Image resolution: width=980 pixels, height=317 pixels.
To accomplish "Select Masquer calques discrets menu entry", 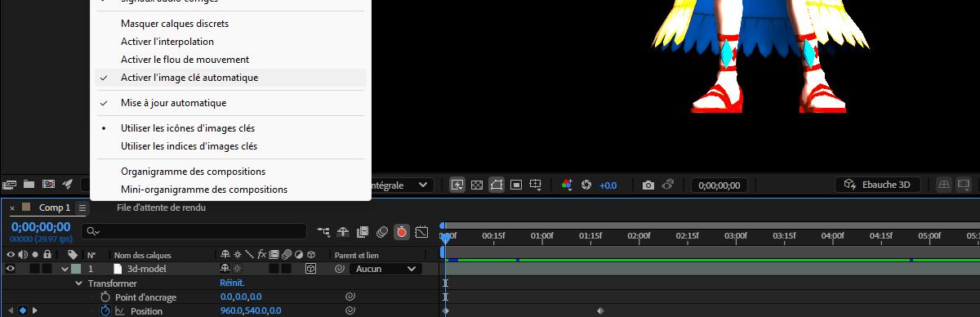I will 230,24.
